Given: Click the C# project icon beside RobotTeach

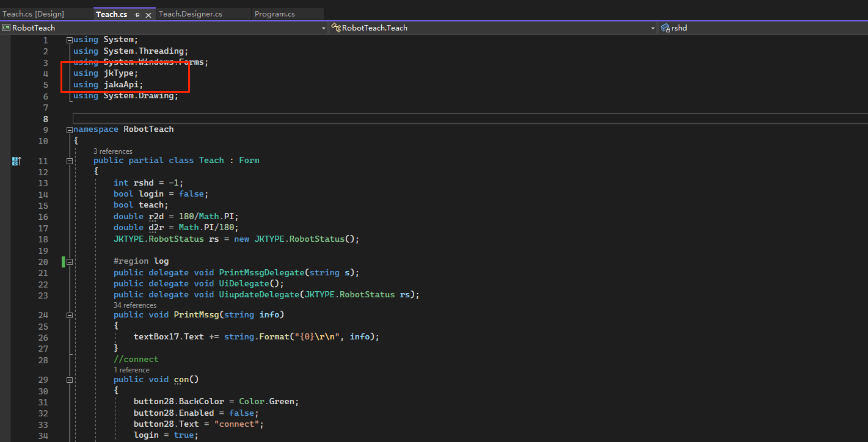Looking at the screenshot, I should (x=6, y=27).
